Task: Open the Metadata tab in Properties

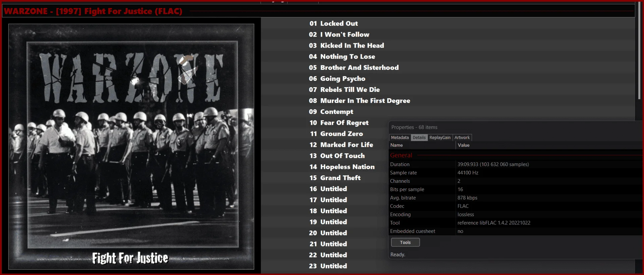Action: click(400, 137)
